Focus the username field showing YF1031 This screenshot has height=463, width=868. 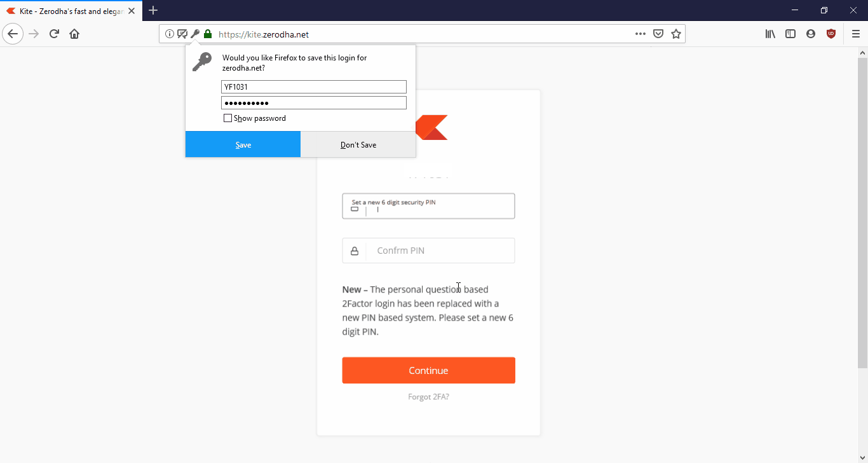point(314,87)
